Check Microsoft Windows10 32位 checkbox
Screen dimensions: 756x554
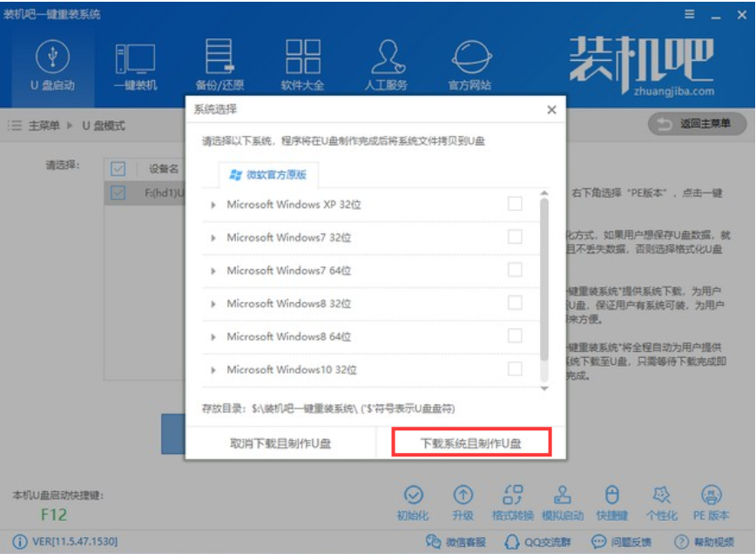515,368
